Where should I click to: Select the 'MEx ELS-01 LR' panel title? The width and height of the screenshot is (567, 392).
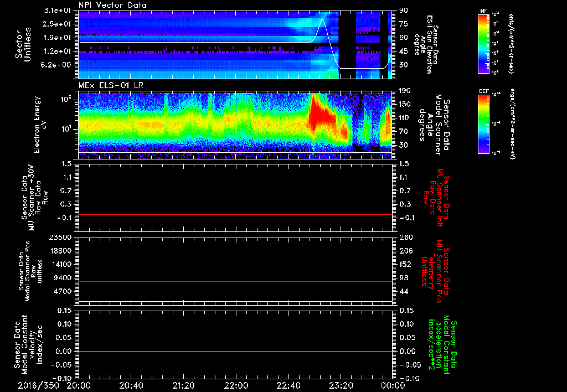coord(110,86)
